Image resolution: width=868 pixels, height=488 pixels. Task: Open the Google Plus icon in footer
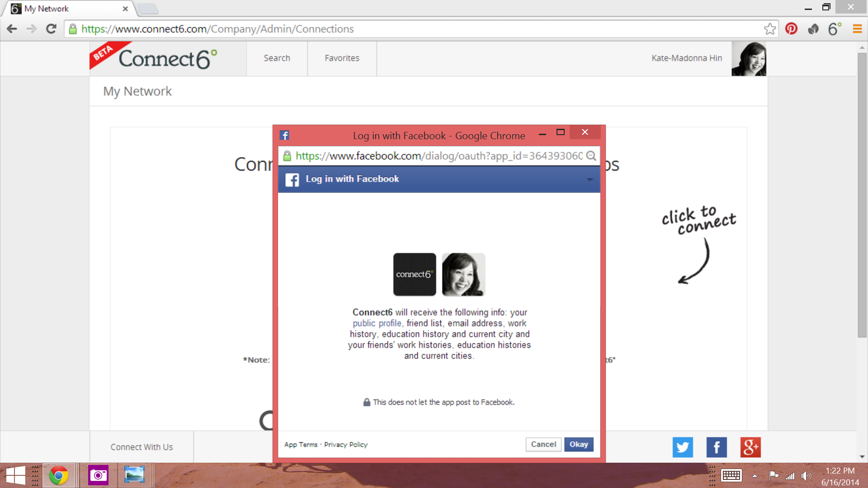point(750,447)
